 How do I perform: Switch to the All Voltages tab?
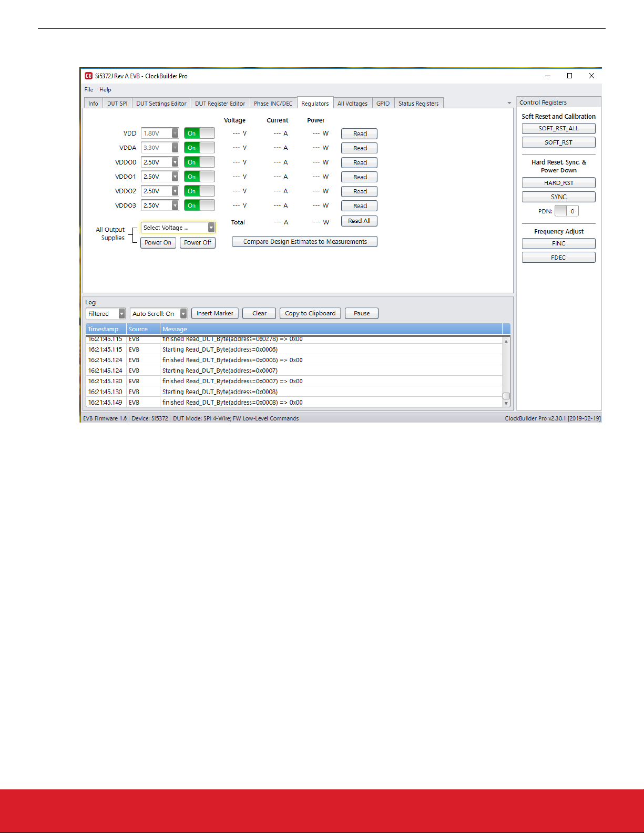pyautogui.click(x=352, y=104)
